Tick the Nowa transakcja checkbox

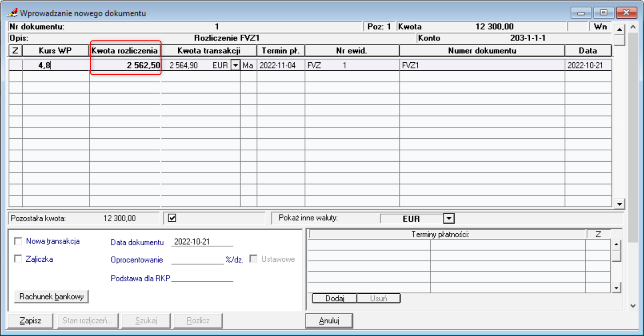[x=18, y=241]
